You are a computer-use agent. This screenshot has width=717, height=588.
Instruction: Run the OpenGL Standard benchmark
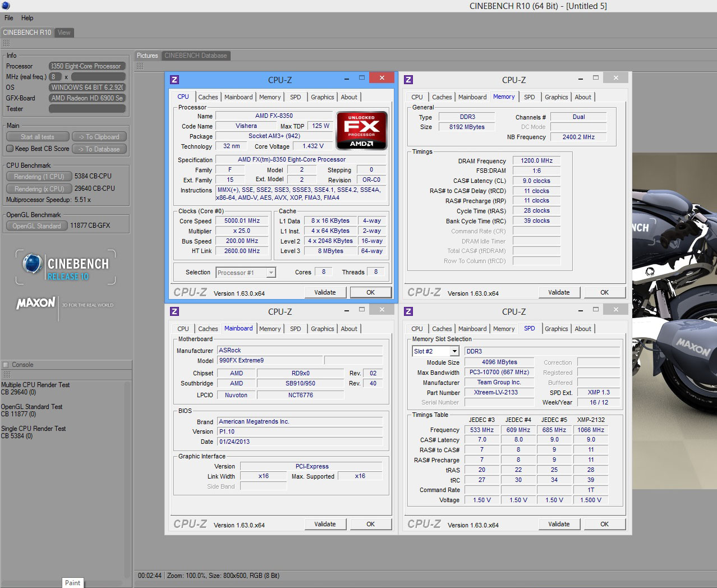[x=36, y=226]
